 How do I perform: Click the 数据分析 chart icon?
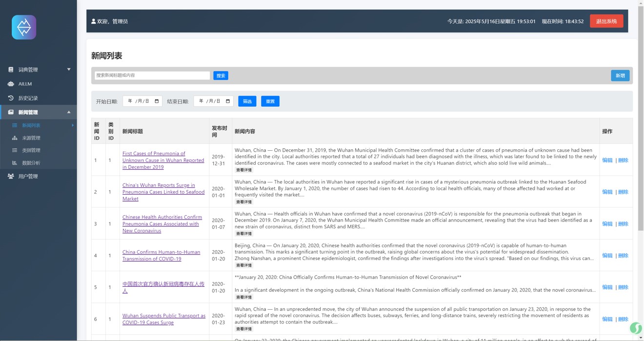15,163
